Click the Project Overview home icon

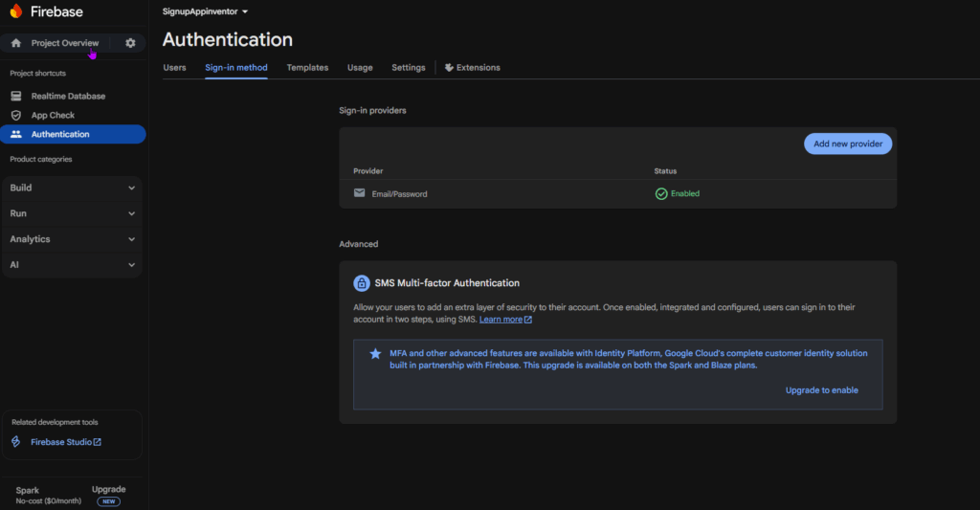(16, 43)
